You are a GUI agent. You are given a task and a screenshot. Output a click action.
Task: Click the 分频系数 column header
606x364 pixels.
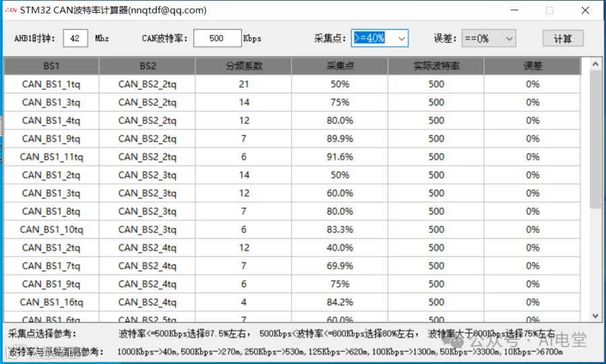[244, 66]
